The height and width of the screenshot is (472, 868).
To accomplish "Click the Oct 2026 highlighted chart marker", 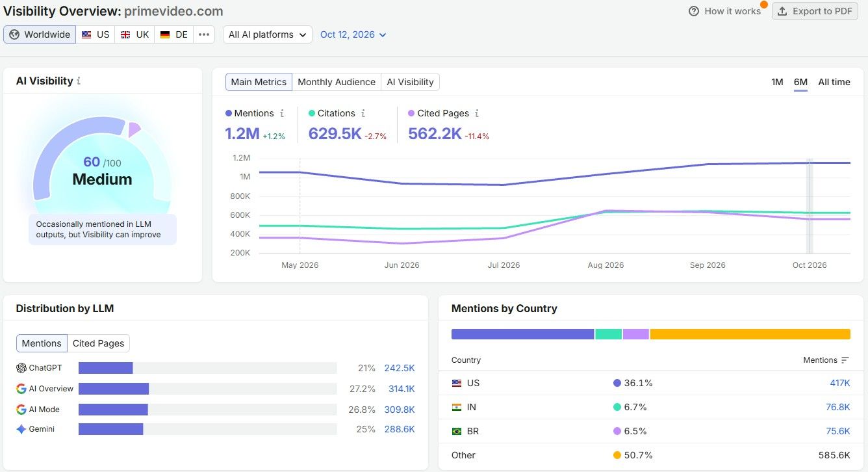I will coord(810,206).
